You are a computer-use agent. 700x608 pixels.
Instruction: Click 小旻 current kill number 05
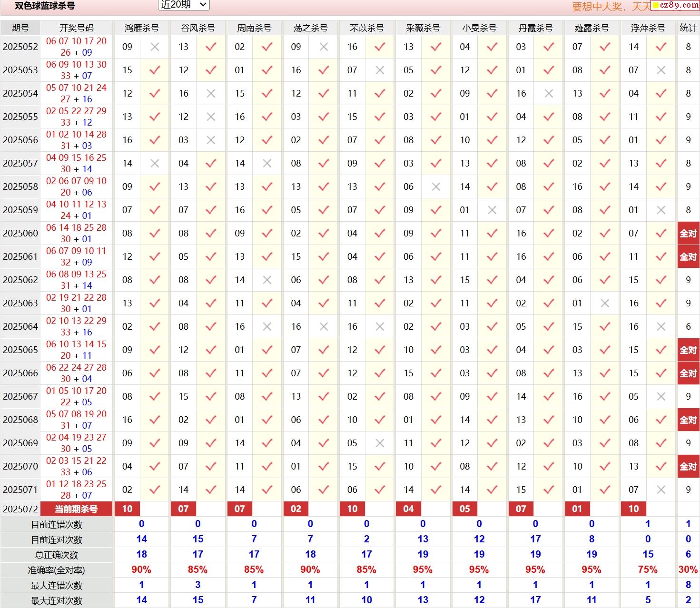point(464,509)
